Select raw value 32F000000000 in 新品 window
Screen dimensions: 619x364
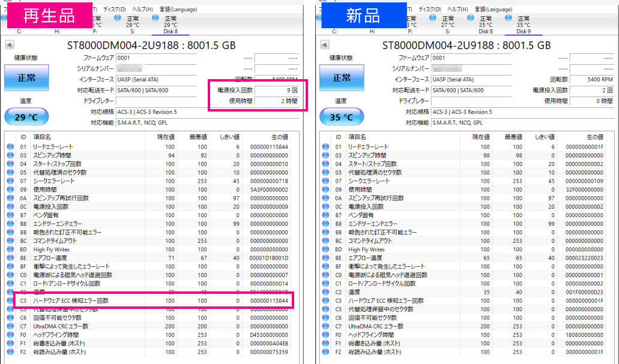[x=584, y=189]
